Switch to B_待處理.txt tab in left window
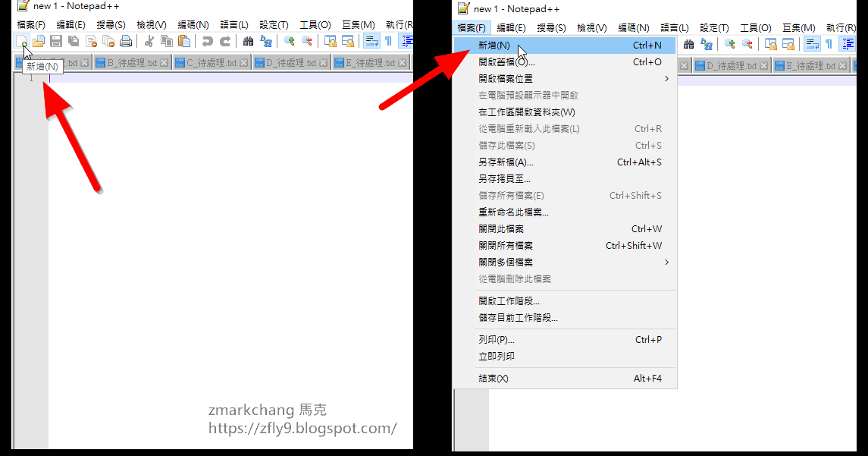The height and width of the screenshot is (456, 868). pyautogui.click(x=133, y=63)
